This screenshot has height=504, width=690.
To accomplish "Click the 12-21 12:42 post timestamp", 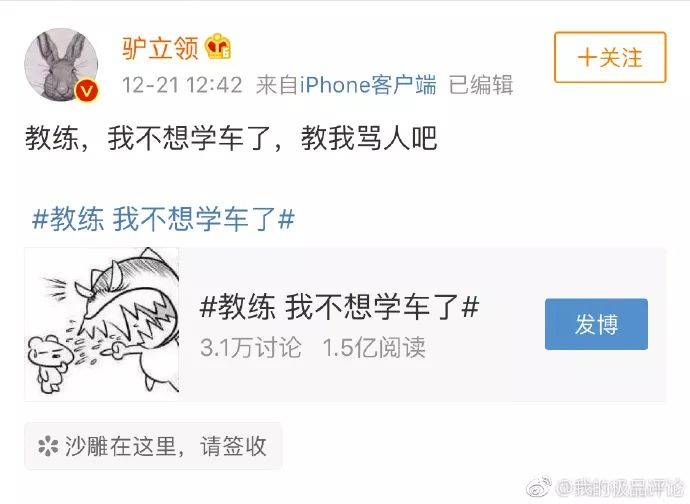I will click(x=182, y=85).
